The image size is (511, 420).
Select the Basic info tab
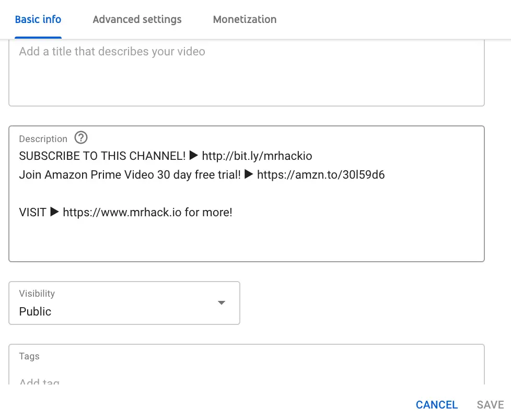click(38, 19)
